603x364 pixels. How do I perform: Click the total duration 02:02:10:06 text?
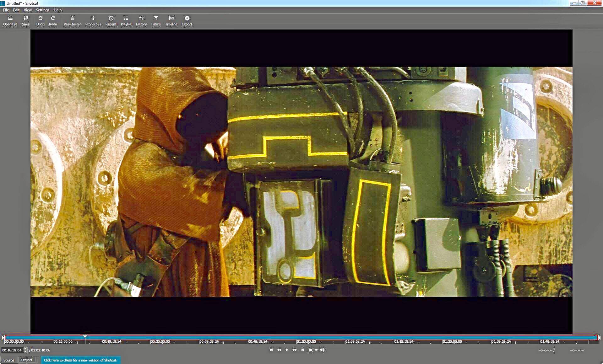pyautogui.click(x=41, y=350)
